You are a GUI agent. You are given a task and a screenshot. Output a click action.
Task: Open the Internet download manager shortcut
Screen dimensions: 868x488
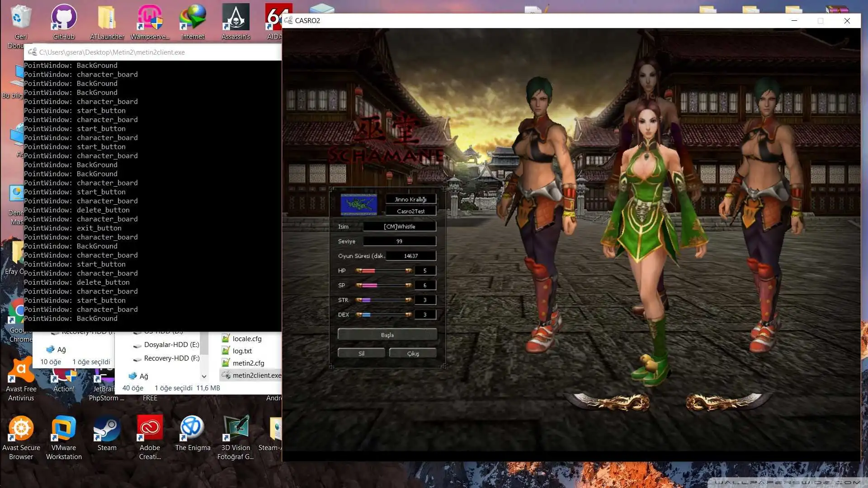click(193, 22)
